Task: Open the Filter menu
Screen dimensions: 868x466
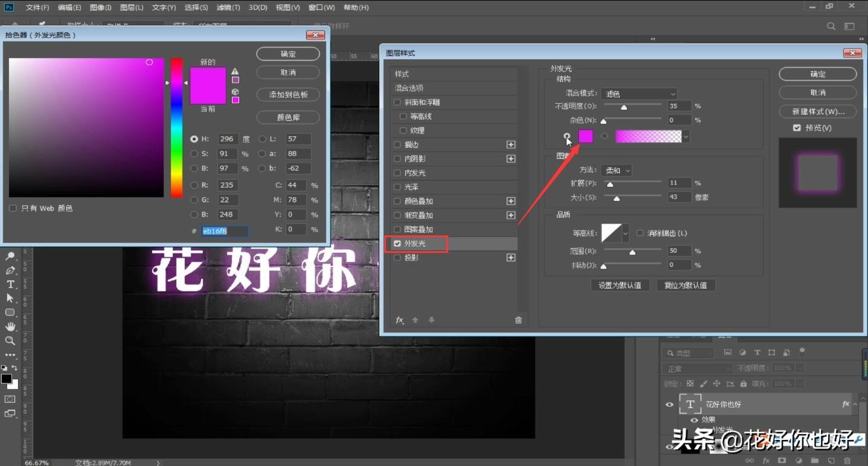Action: click(228, 8)
